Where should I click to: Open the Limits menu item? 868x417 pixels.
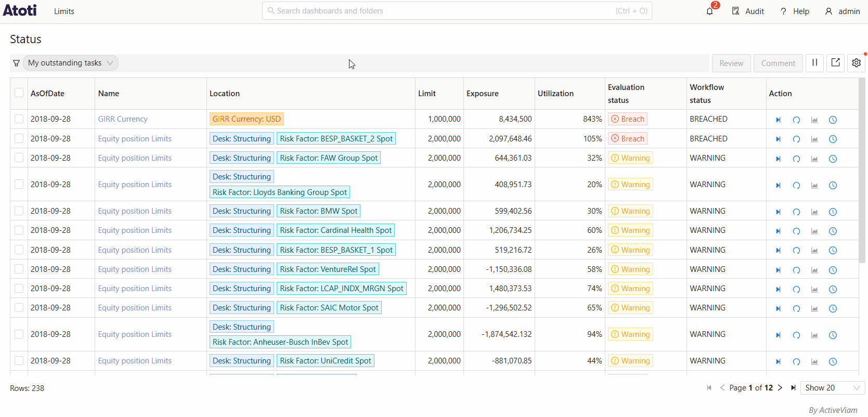point(64,11)
